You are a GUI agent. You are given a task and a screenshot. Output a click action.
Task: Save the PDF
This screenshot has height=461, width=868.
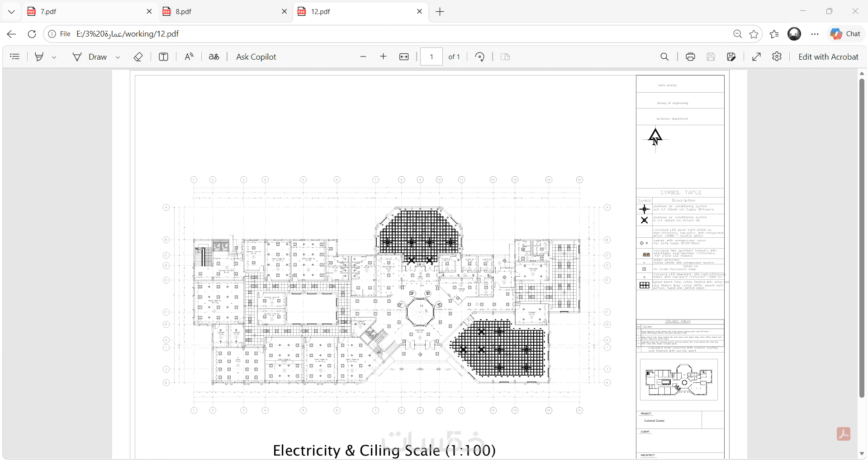point(711,56)
